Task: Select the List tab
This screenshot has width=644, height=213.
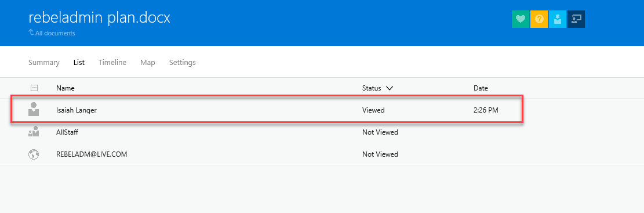Action: click(x=79, y=63)
